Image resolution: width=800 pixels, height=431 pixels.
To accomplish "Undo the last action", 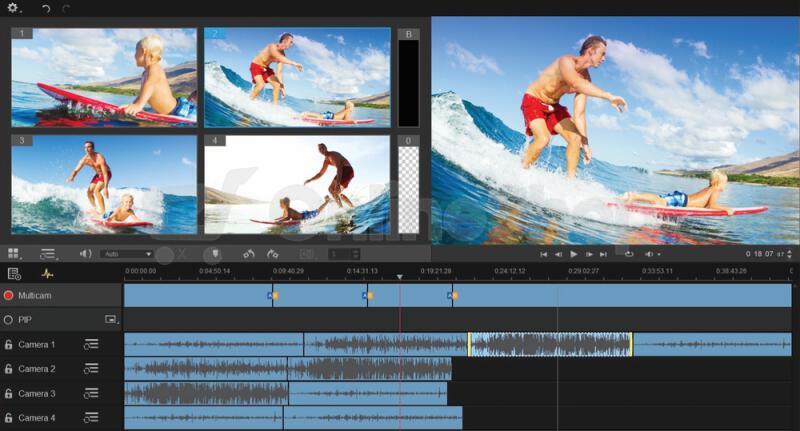I will pyautogui.click(x=46, y=8).
